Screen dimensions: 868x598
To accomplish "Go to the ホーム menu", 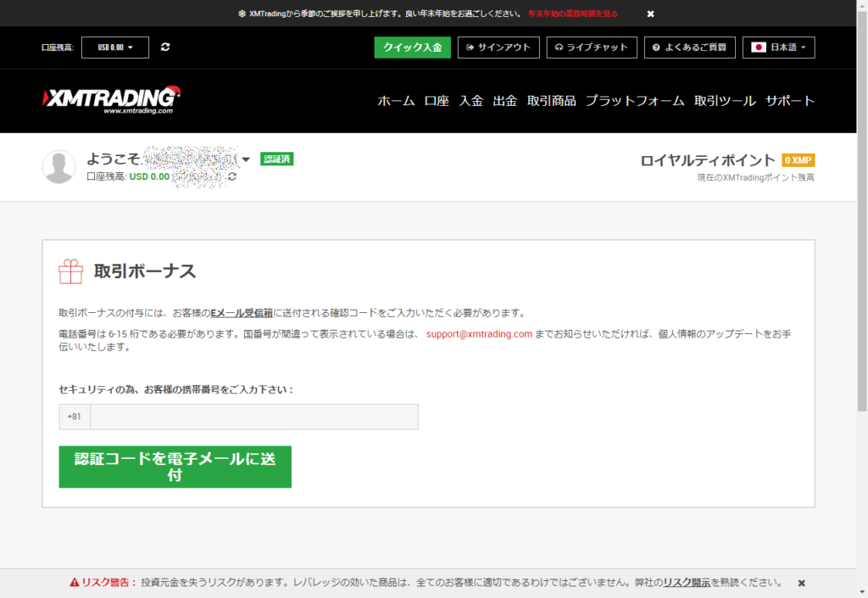I will [397, 101].
